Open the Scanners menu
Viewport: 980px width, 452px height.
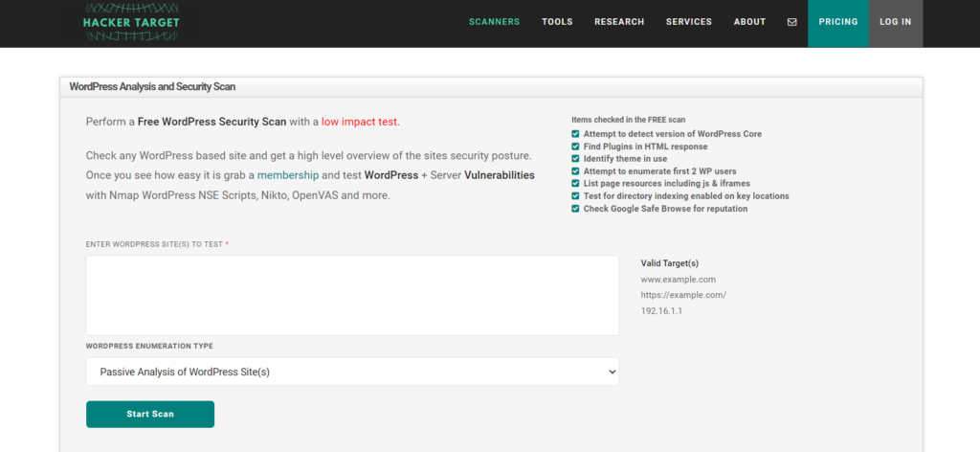tap(495, 22)
